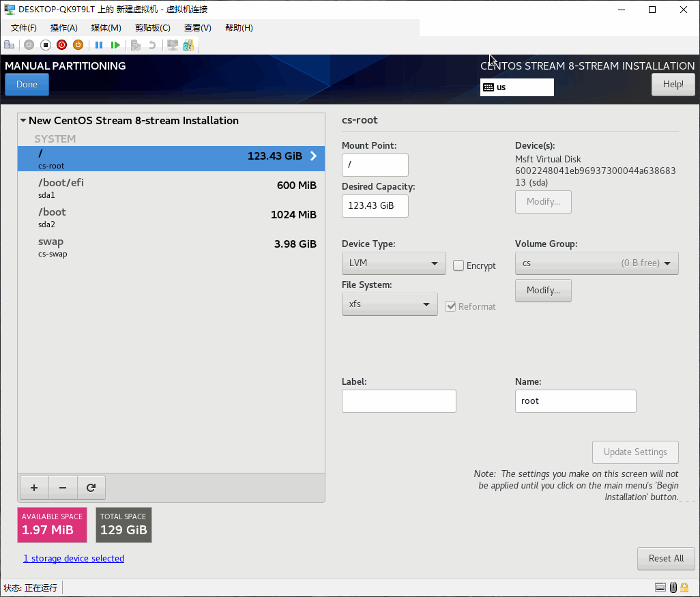Viewport: 700px width, 597px height.
Task: Click the Desired Capacity input field
Action: (x=375, y=206)
